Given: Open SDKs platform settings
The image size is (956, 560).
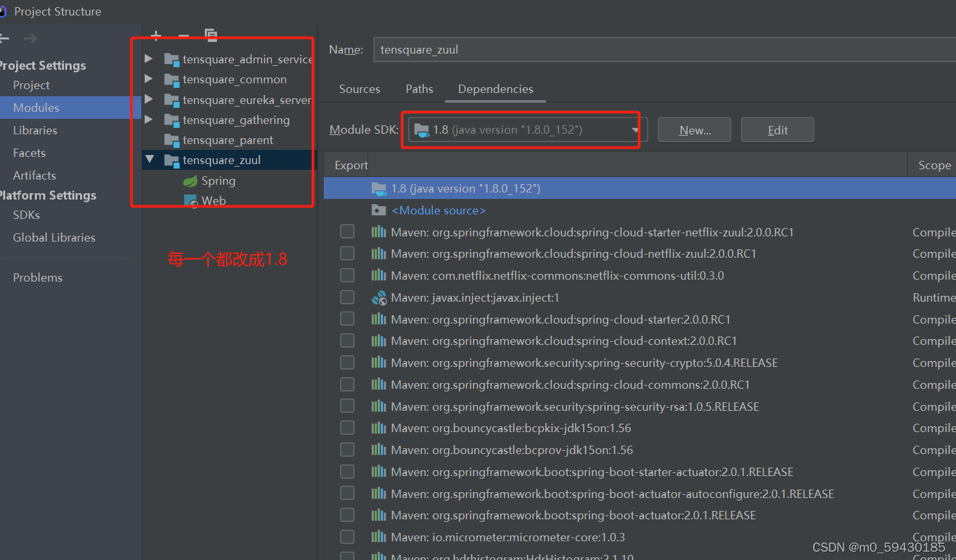Looking at the screenshot, I should (x=26, y=215).
